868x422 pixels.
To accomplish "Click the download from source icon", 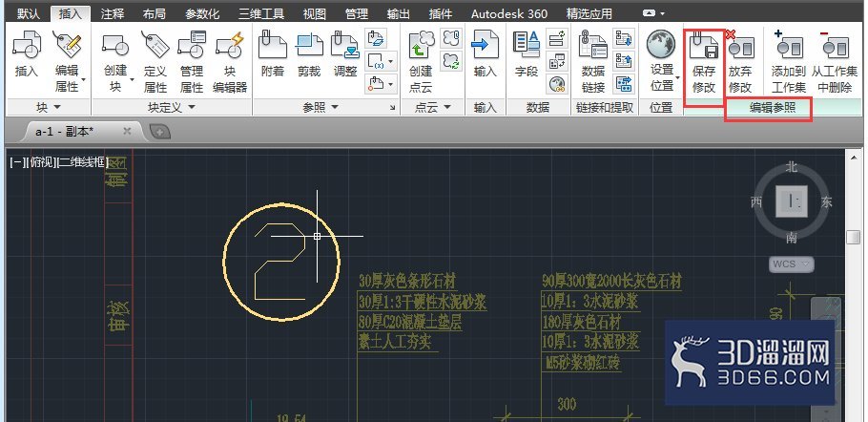I will 625,38.
